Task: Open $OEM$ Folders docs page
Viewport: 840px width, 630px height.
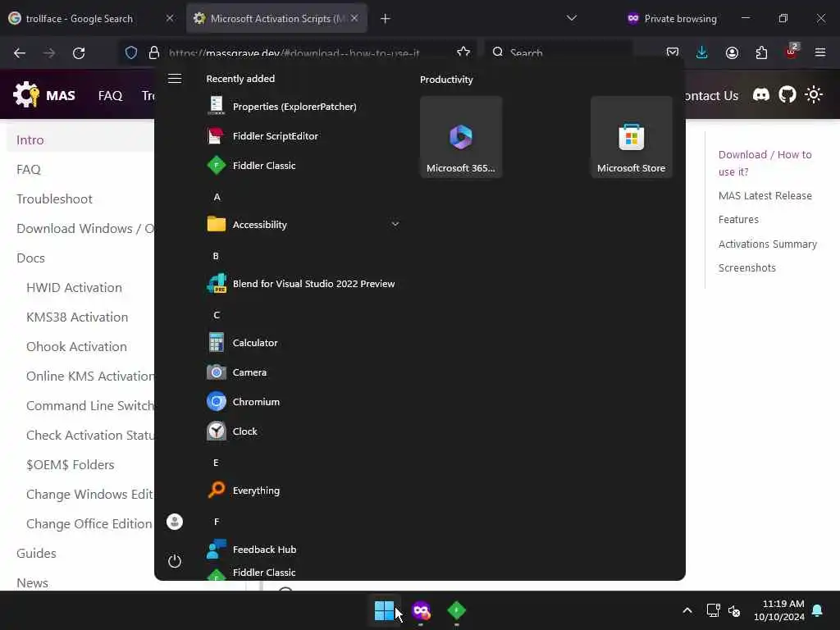Action: 71,464
